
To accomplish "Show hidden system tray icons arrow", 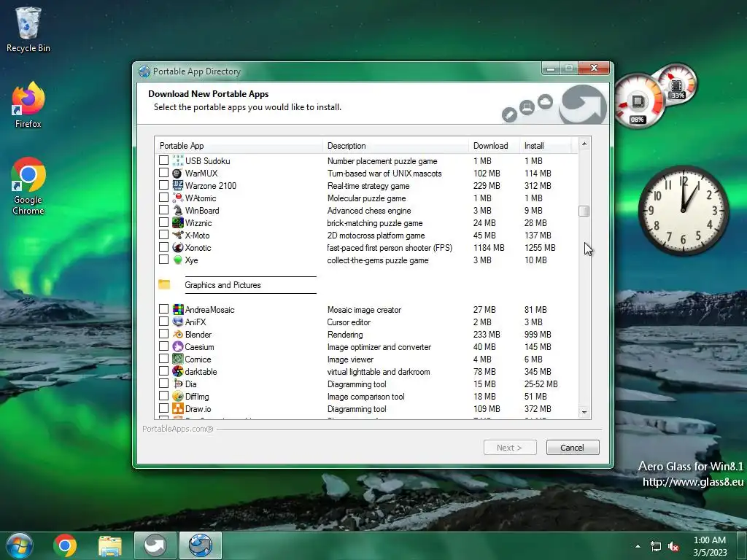I will (x=638, y=546).
